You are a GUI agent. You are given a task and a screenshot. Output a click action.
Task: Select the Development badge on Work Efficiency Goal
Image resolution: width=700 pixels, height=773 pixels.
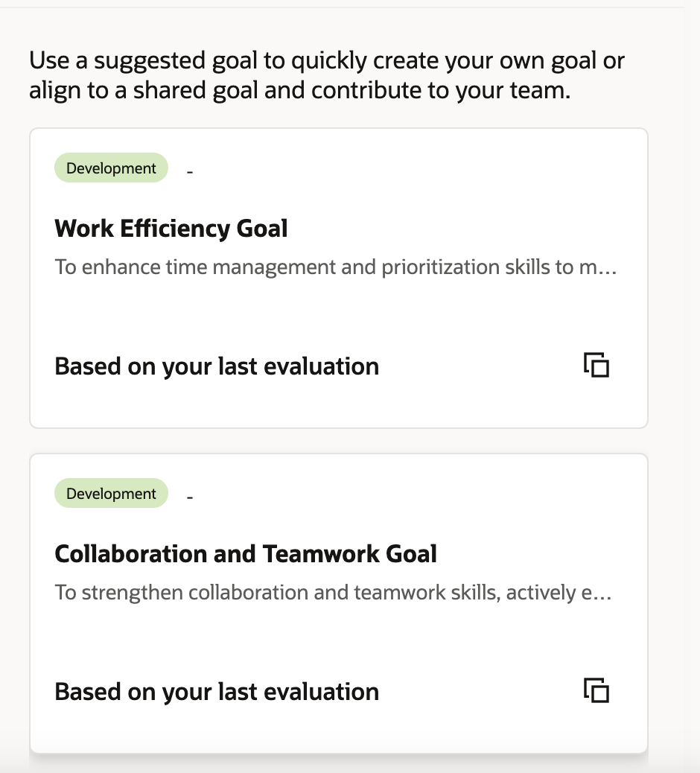tap(110, 168)
